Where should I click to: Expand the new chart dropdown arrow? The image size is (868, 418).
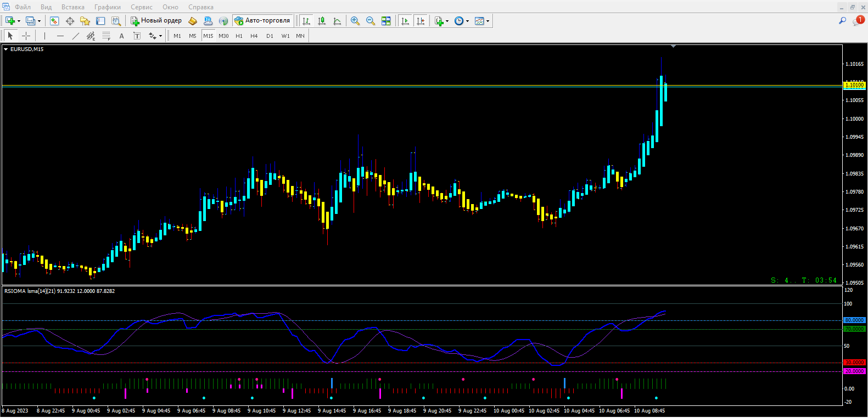[x=19, y=21]
